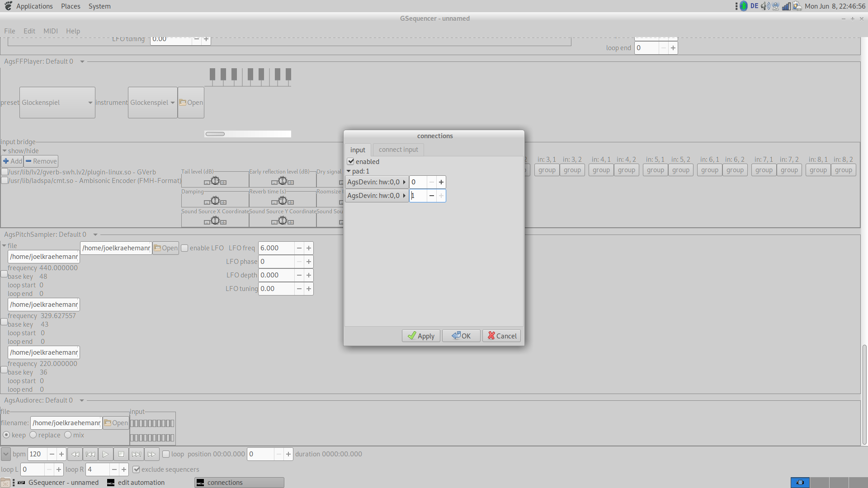The width and height of the screenshot is (868, 488).
Task: Click the rewind transport button
Action: (75, 454)
